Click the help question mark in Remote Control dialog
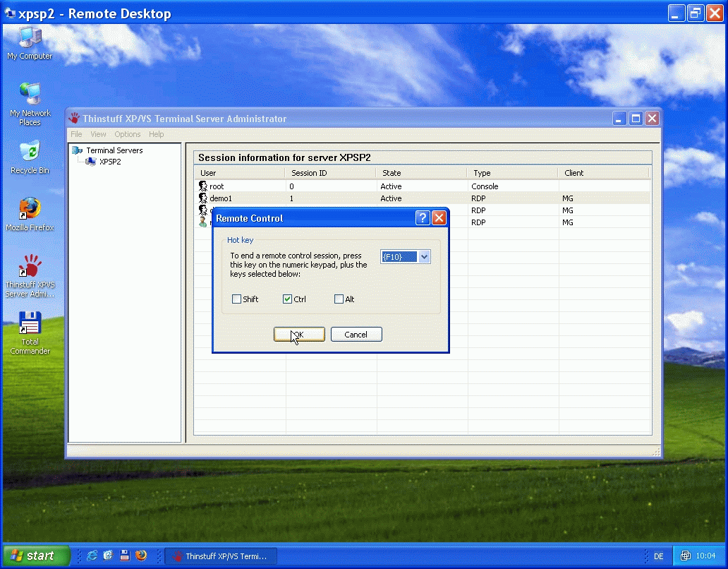 (422, 218)
